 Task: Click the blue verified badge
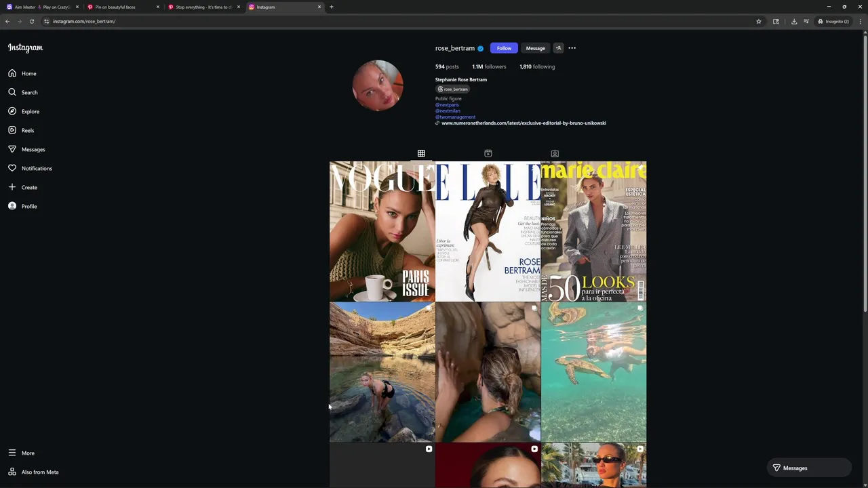481,48
